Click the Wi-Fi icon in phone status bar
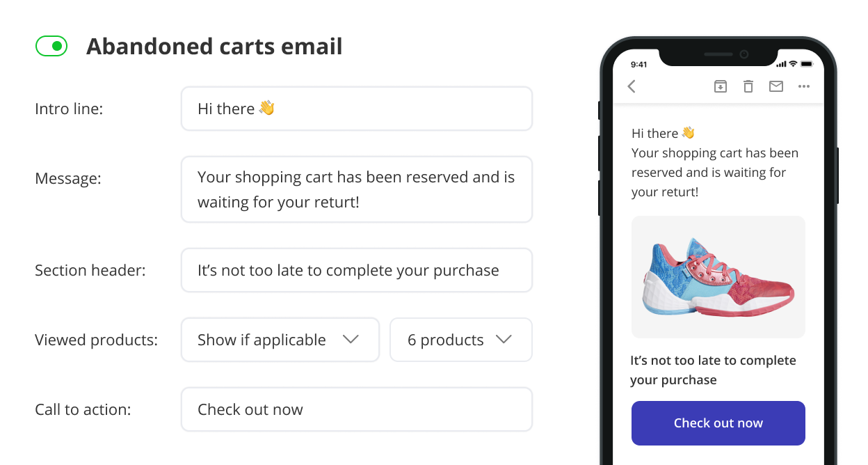This screenshot has width=868, height=465. [x=793, y=64]
